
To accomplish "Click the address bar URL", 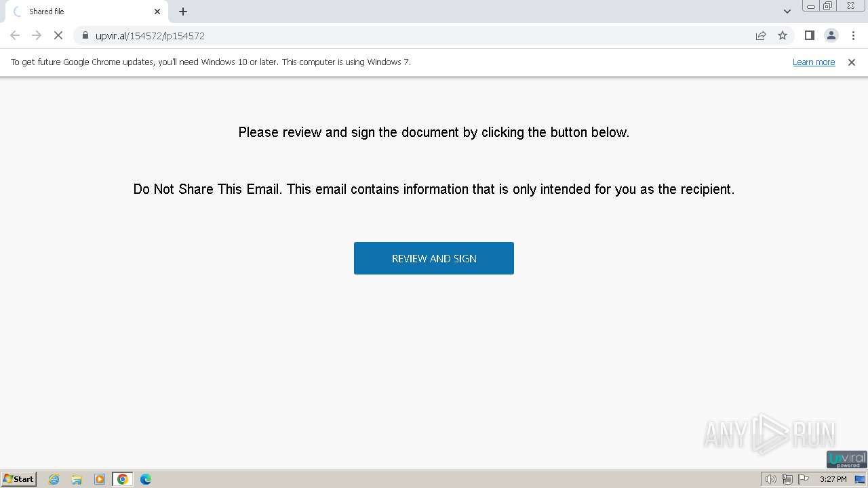I will [150, 35].
